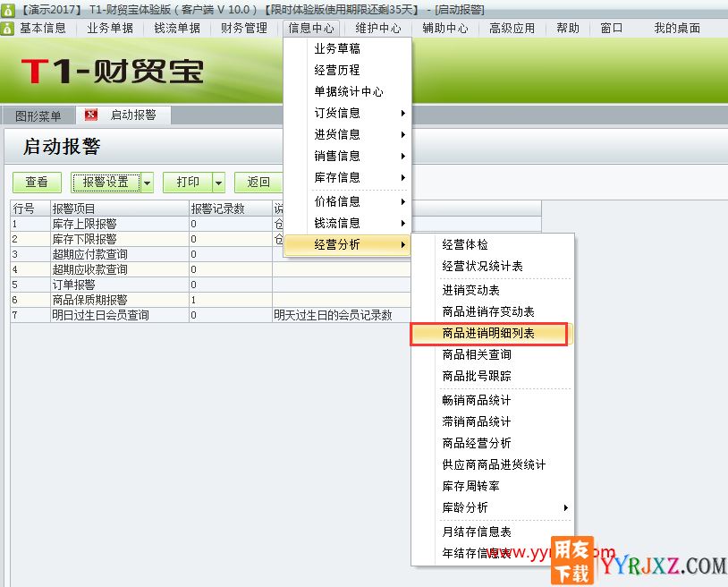728x587 pixels.
Task: Select the 明日过生日会员查询 row
Action: pos(210,315)
